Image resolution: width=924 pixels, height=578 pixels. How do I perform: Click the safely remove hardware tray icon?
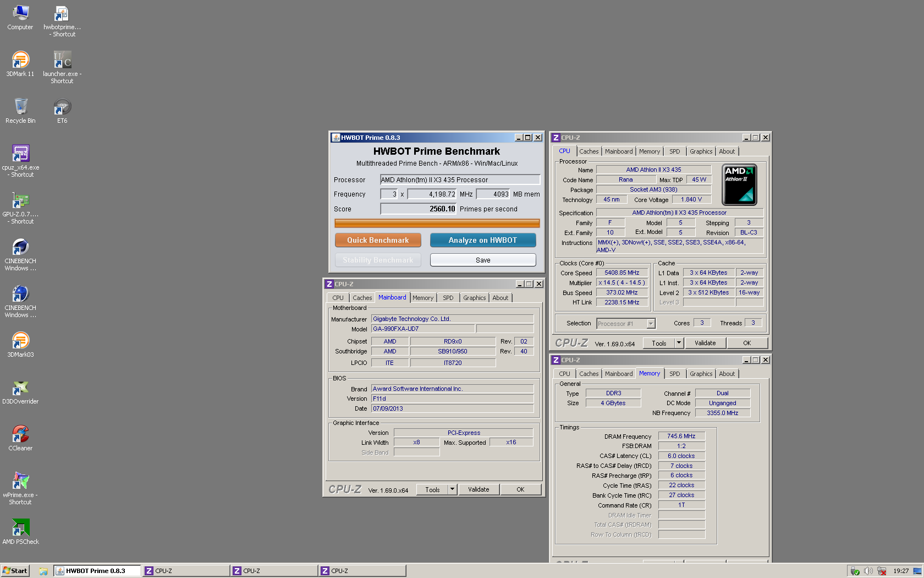855,571
